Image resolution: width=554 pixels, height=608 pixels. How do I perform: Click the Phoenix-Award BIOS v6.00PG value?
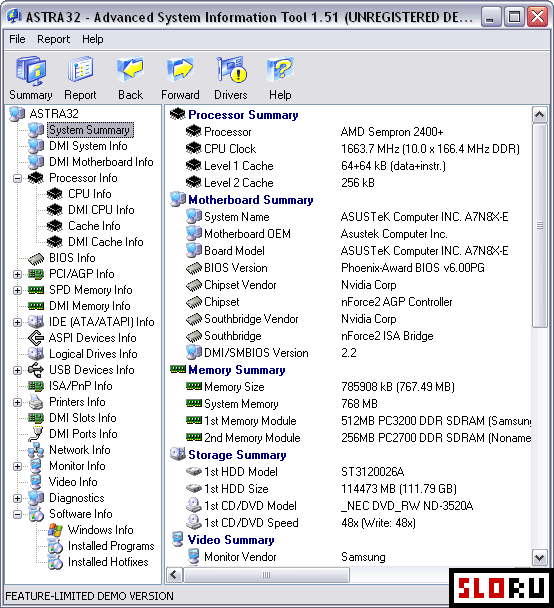click(x=412, y=268)
